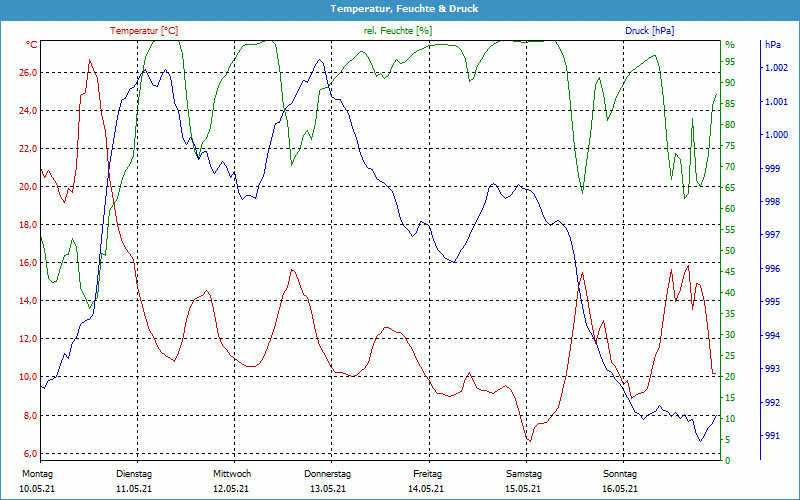Click the '11.05.21' date label
The image size is (800, 500).
(x=134, y=489)
